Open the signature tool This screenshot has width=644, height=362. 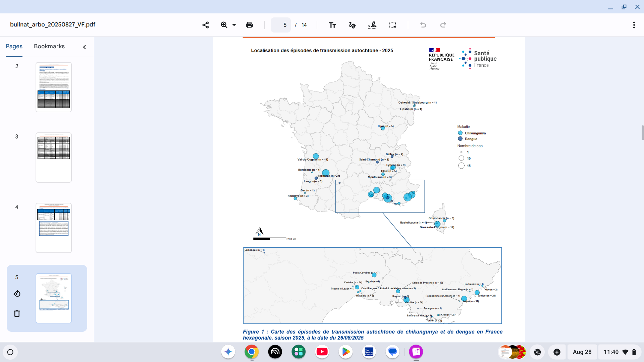click(x=372, y=25)
